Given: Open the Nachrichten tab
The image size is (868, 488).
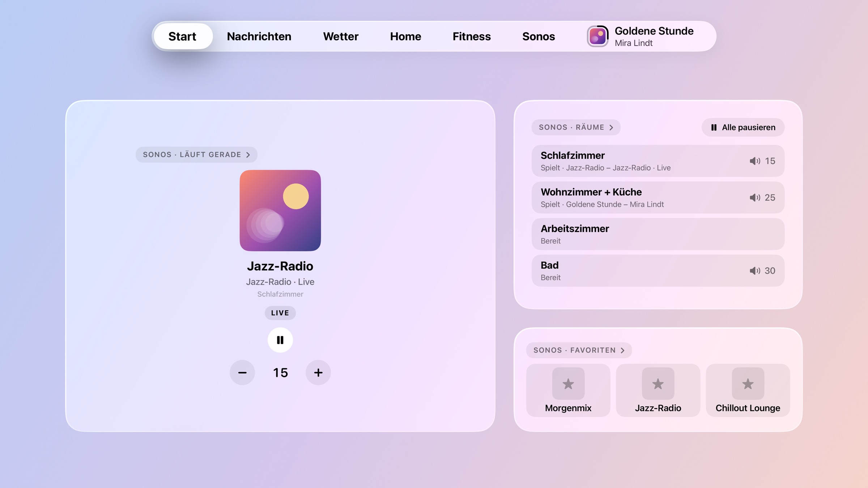Looking at the screenshot, I should (259, 36).
